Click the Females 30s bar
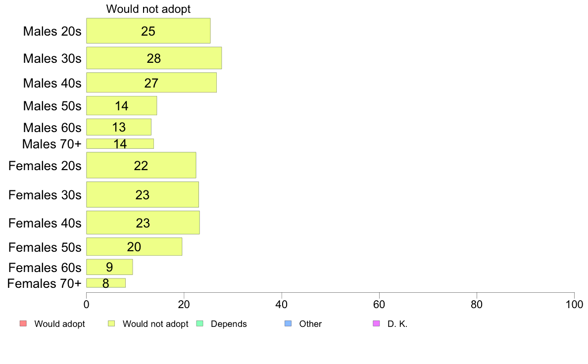Image resolution: width=588 pixels, height=364 pixels. pos(143,194)
